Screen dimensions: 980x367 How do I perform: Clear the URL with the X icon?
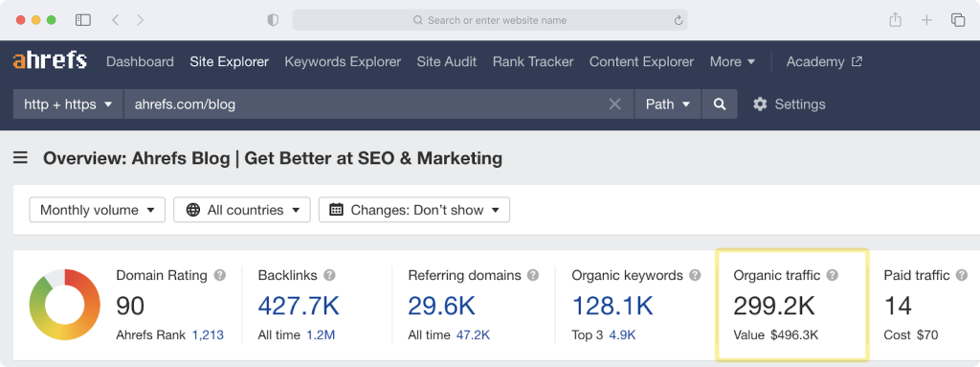615,103
